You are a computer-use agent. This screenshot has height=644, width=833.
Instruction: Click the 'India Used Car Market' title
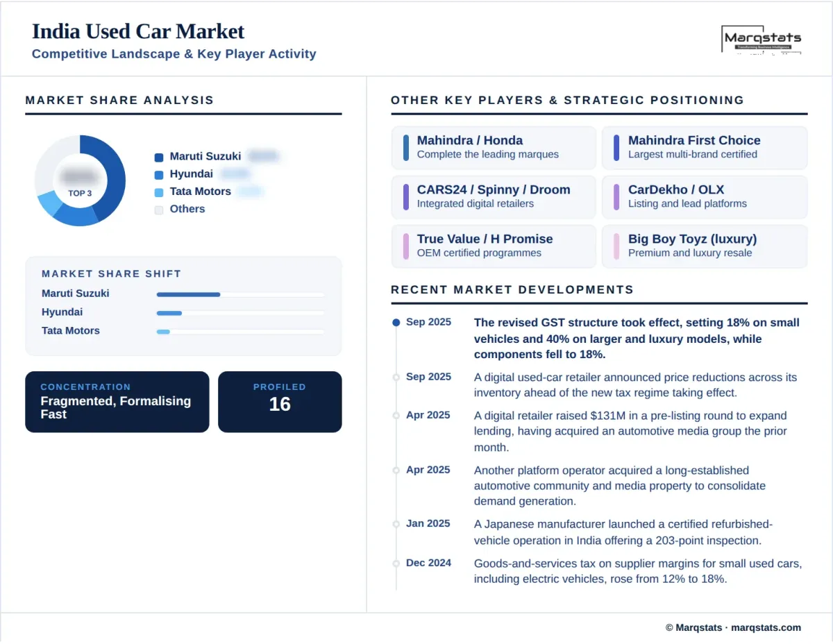point(138,31)
